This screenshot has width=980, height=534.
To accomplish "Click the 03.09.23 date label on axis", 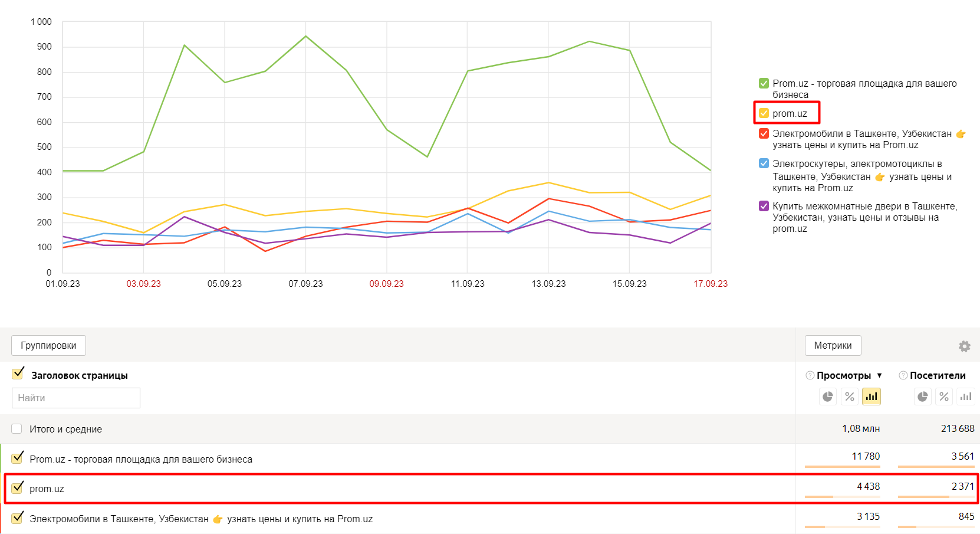I will coord(144,284).
